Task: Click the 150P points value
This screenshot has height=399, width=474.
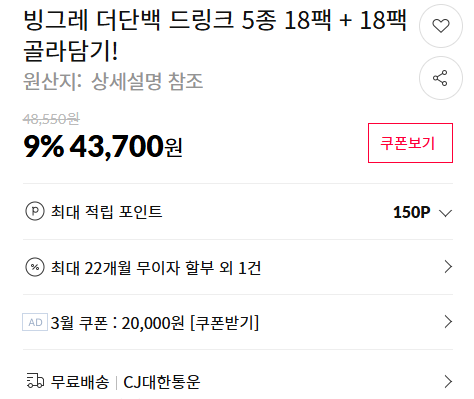Action: point(412,212)
